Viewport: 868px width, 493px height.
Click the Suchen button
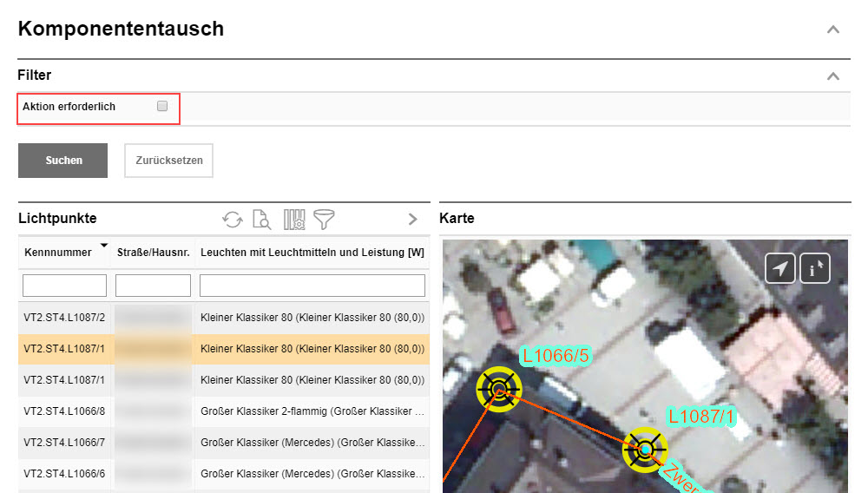(62, 161)
